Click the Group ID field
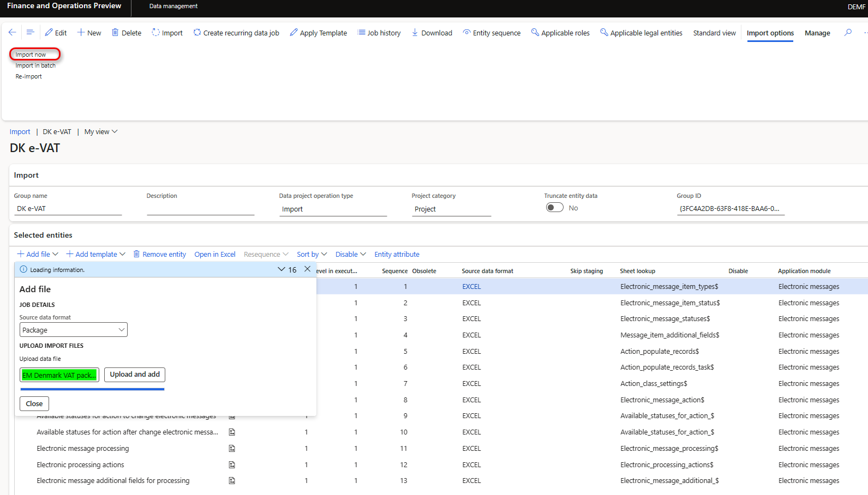Viewport: 868px width, 495px height. (731, 209)
